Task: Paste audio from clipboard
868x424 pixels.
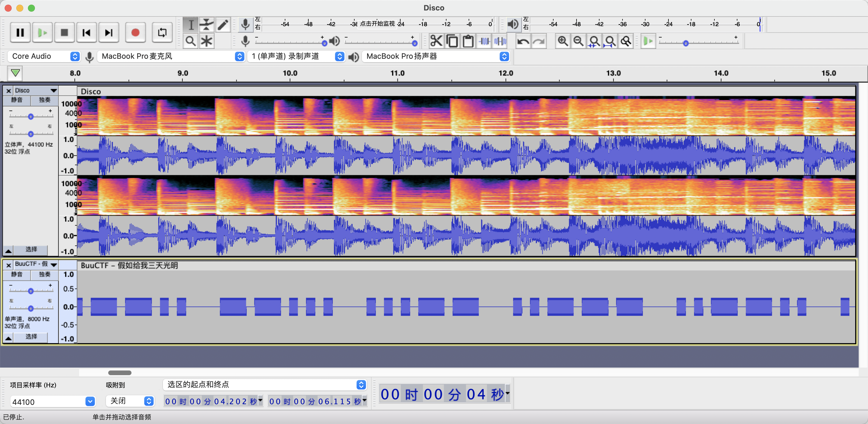Action: pyautogui.click(x=468, y=41)
